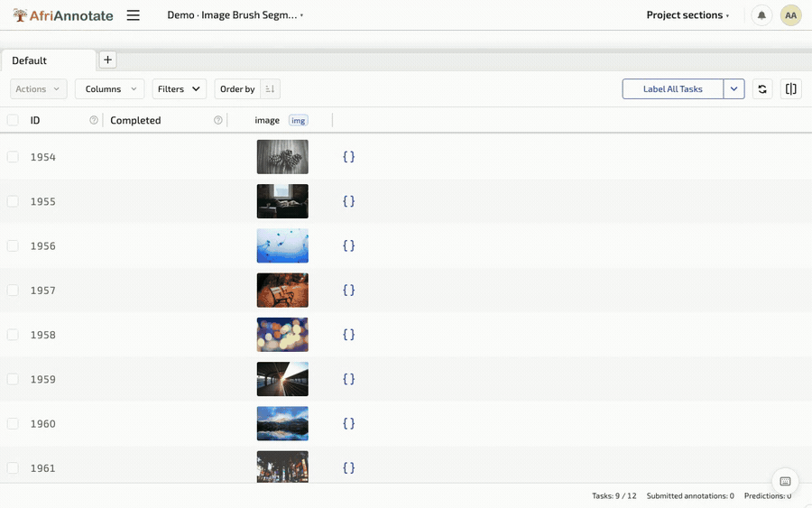812x508 pixels.
Task: Open the pine cones thumbnail for 1954
Action: coord(282,156)
